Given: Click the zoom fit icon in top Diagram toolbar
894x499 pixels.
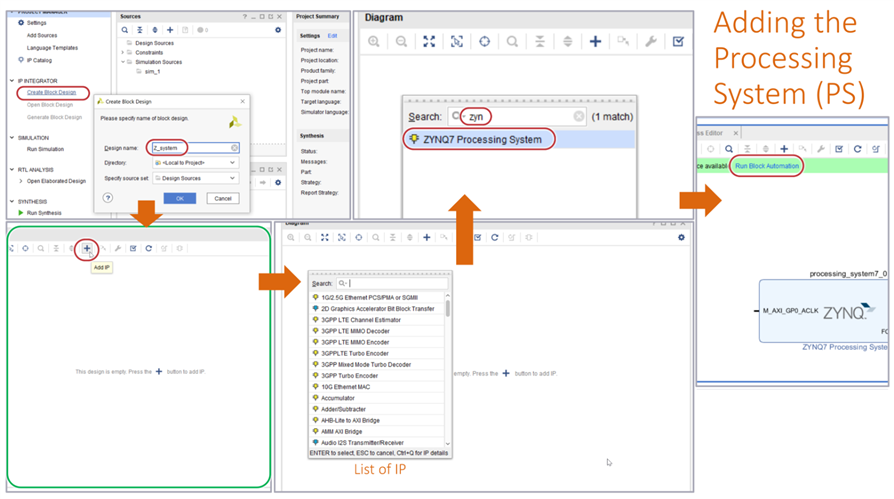Looking at the screenshot, I should tap(429, 42).
